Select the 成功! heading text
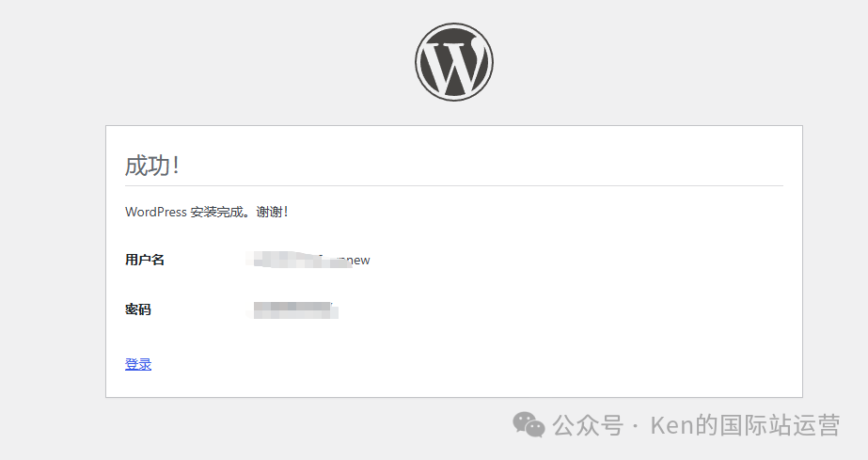Screen dimensions: 868x460 pos(152,166)
